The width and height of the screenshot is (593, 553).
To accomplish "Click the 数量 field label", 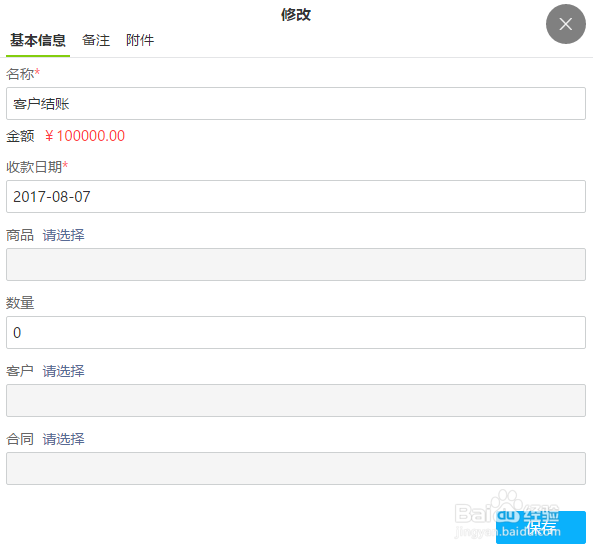I will (x=20, y=303).
